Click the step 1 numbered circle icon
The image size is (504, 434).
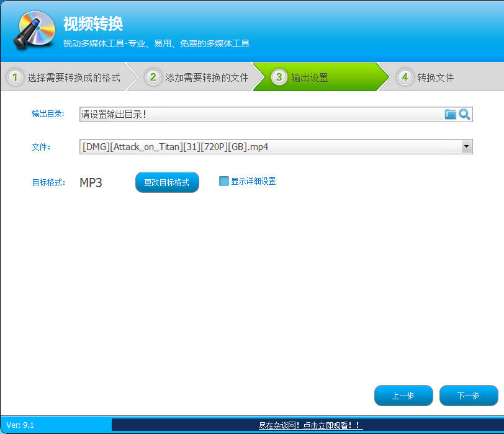[x=14, y=77]
